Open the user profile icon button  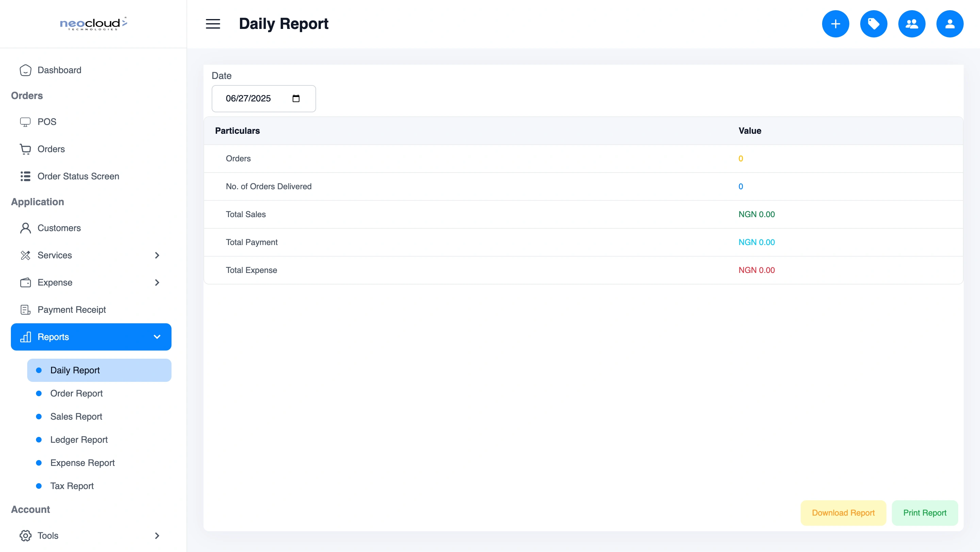(950, 23)
